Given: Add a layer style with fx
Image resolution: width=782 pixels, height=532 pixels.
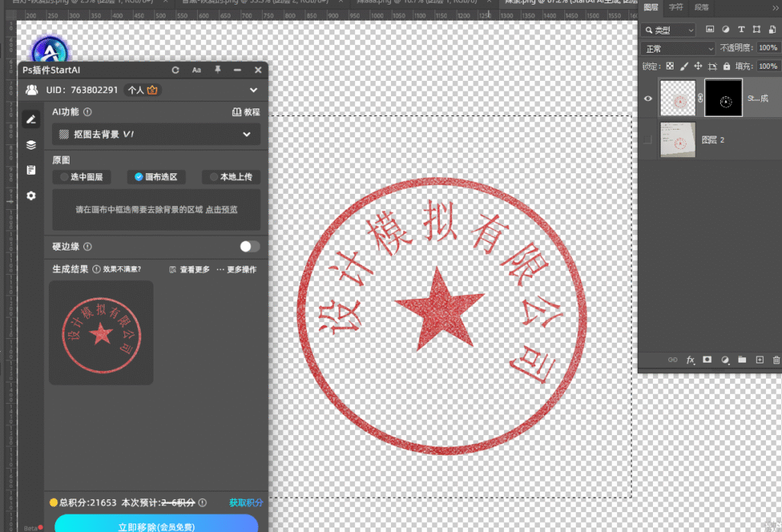Looking at the screenshot, I should pos(690,360).
